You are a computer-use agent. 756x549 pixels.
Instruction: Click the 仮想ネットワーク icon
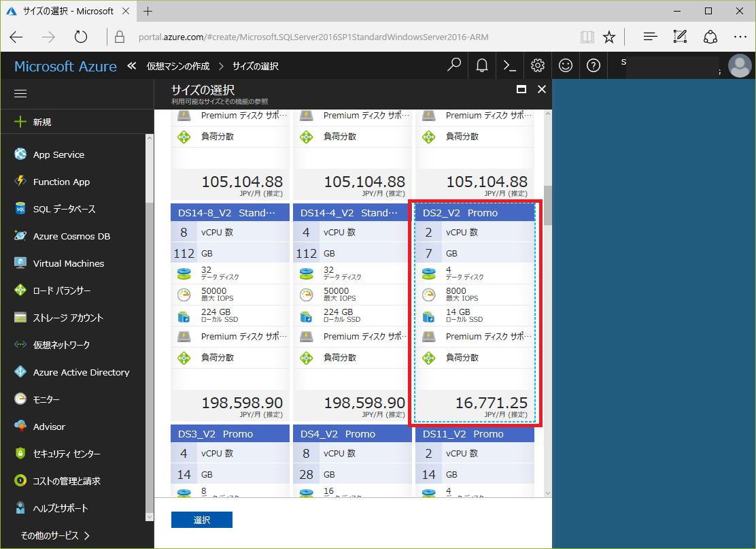tap(20, 344)
